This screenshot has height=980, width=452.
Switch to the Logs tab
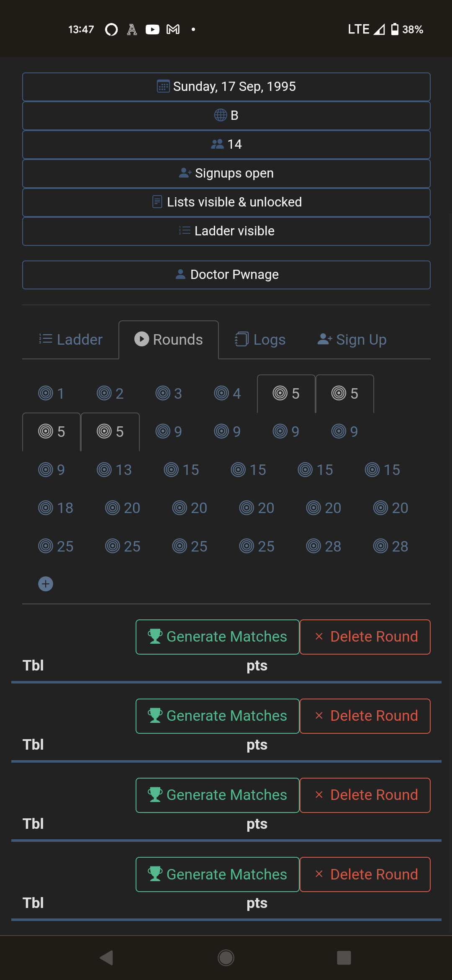click(259, 339)
